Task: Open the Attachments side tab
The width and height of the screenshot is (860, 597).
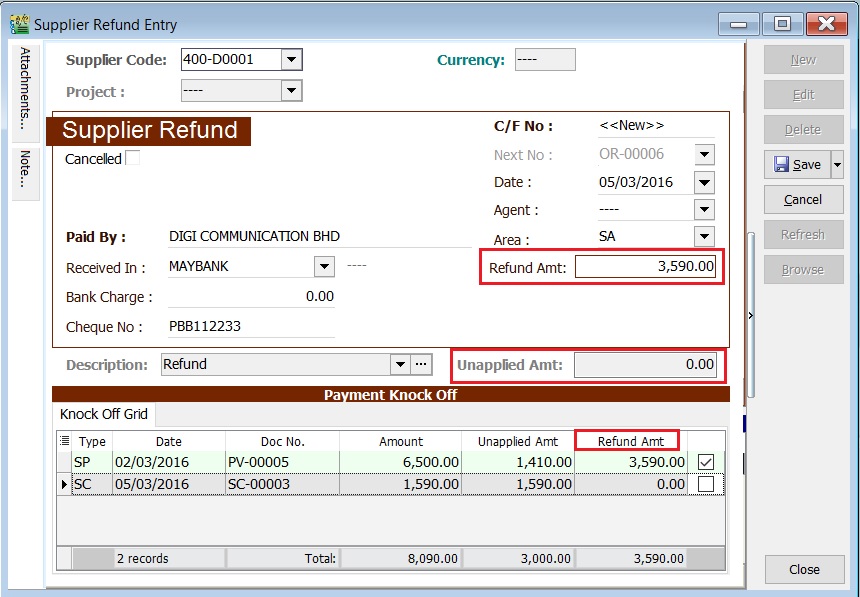Action: pyautogui.click(x=24, y=90)
